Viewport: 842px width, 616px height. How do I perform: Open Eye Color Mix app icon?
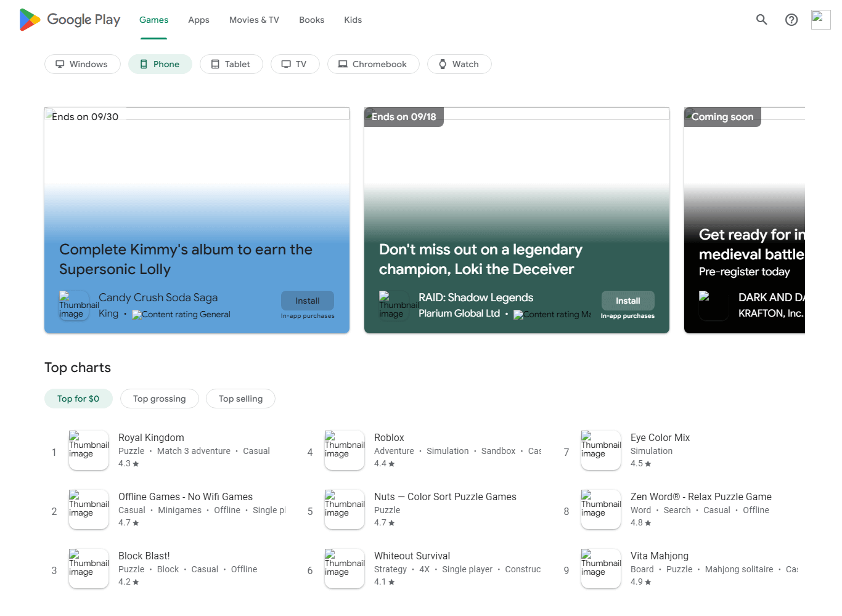601,450
